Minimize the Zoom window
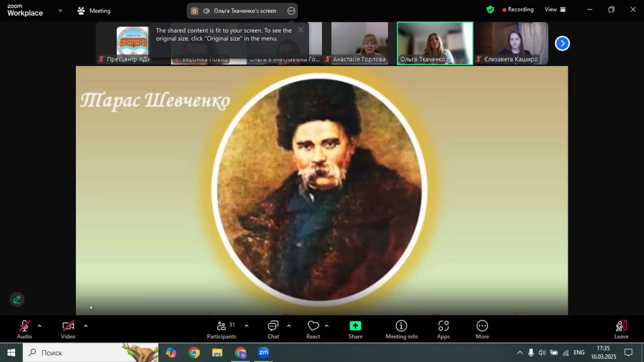Screen dimensions: 644x362 [590, 10]
